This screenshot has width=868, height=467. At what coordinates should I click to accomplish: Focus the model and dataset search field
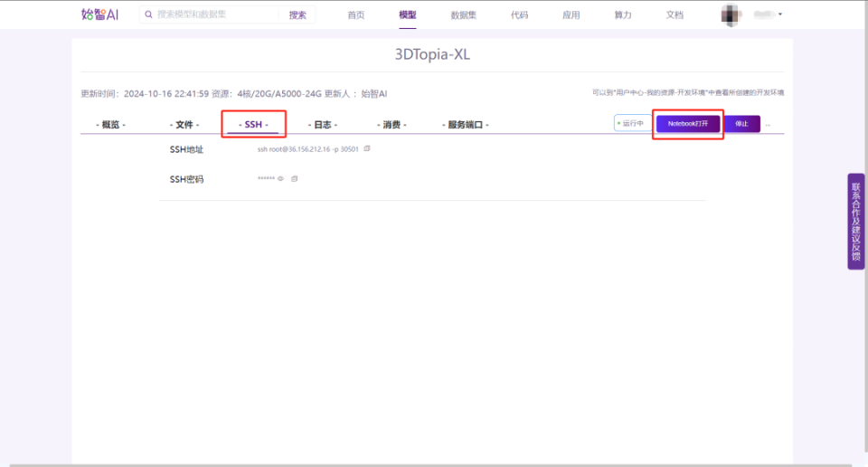(216, 14)
